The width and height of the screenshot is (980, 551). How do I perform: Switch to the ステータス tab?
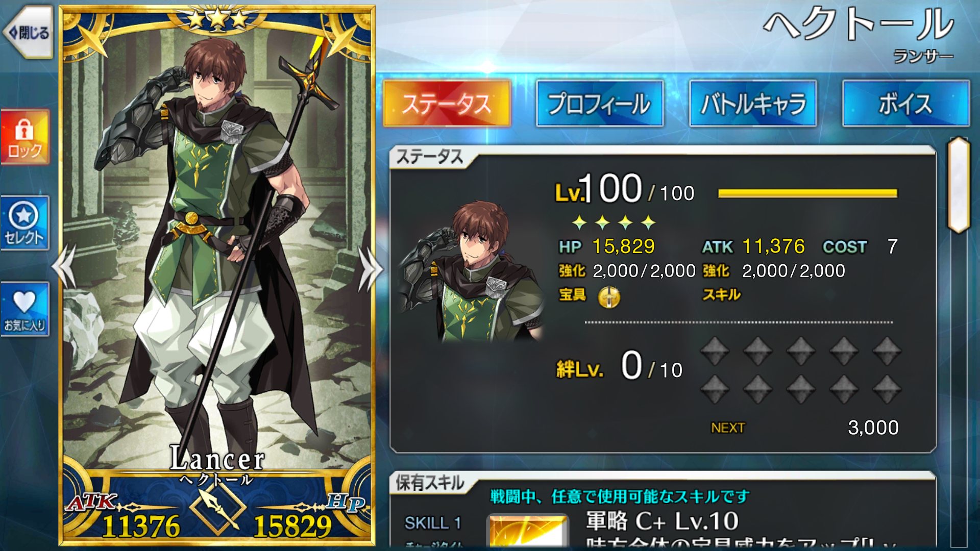coord(447,104)
